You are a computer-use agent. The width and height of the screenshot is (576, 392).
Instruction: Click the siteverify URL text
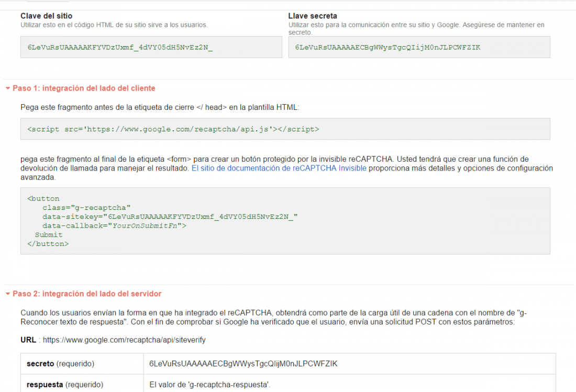tap(124, 340)
